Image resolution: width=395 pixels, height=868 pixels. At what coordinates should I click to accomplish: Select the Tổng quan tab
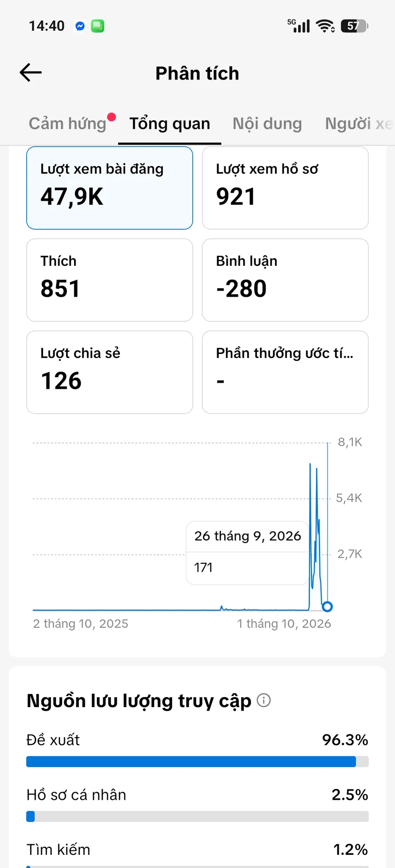click(170, 123)
